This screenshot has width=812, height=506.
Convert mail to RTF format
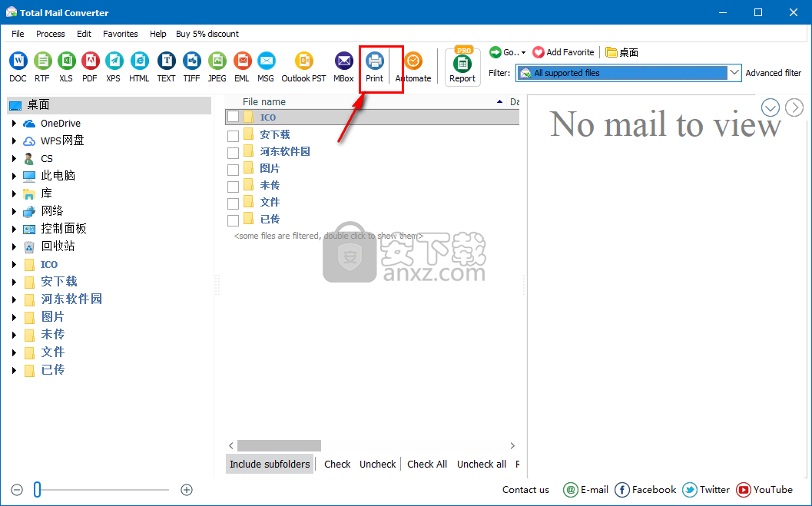tap(42, 67)
